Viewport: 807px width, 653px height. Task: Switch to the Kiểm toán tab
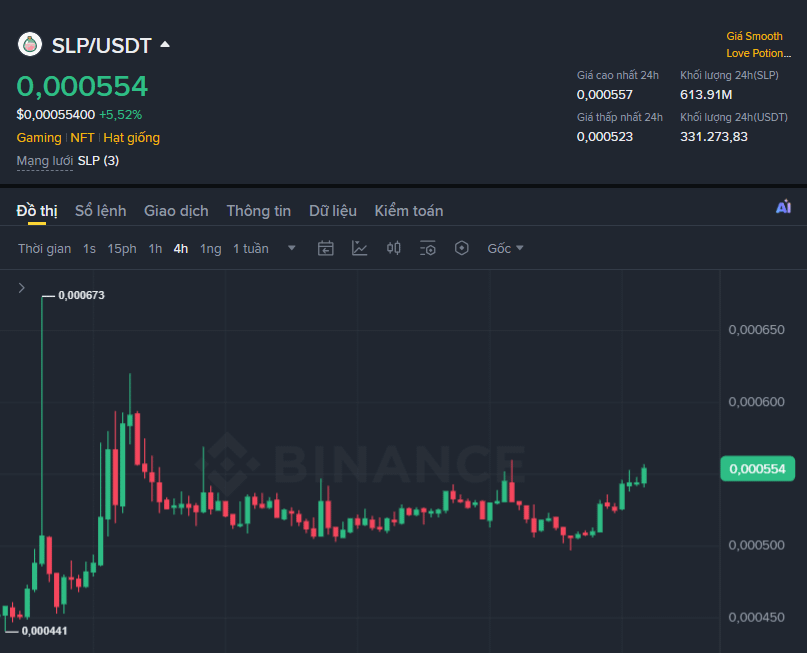409,211
